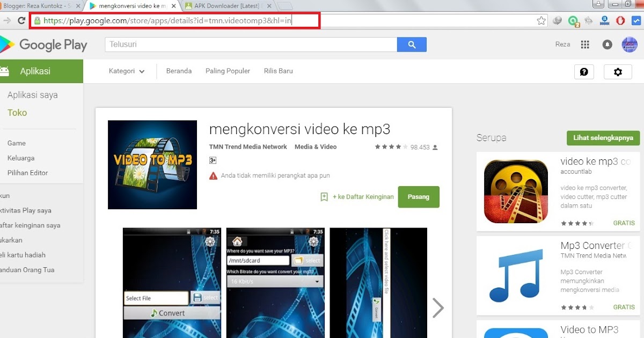
Task: Open the 'video ke mp3' film reel app icon
Action: tap(516, 192)
